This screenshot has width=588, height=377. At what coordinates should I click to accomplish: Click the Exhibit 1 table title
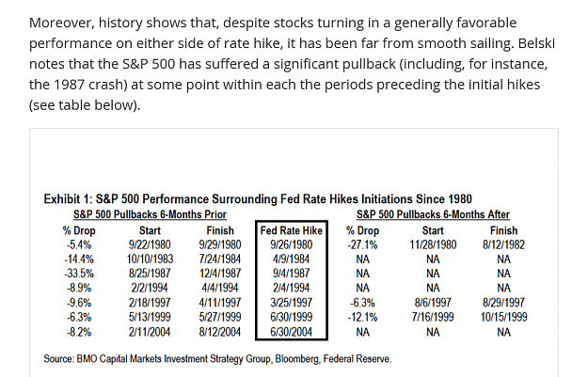[258, 198]
